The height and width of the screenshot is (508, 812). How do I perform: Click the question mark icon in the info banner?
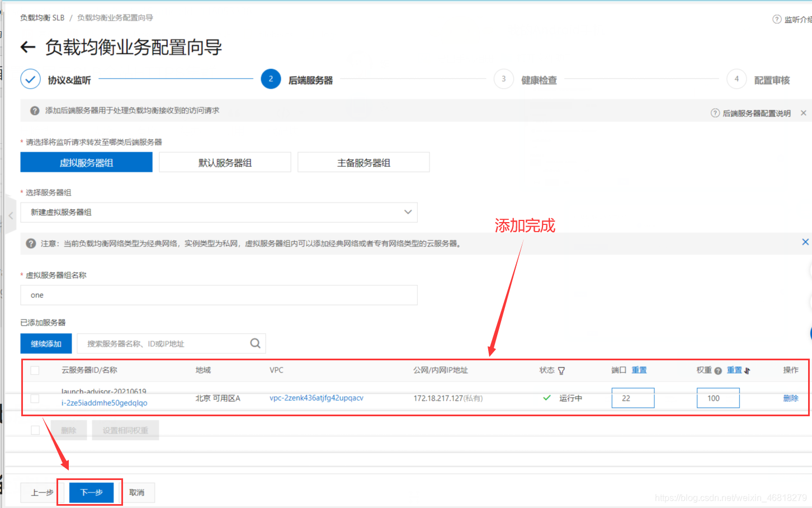click(x=35, y=111)
